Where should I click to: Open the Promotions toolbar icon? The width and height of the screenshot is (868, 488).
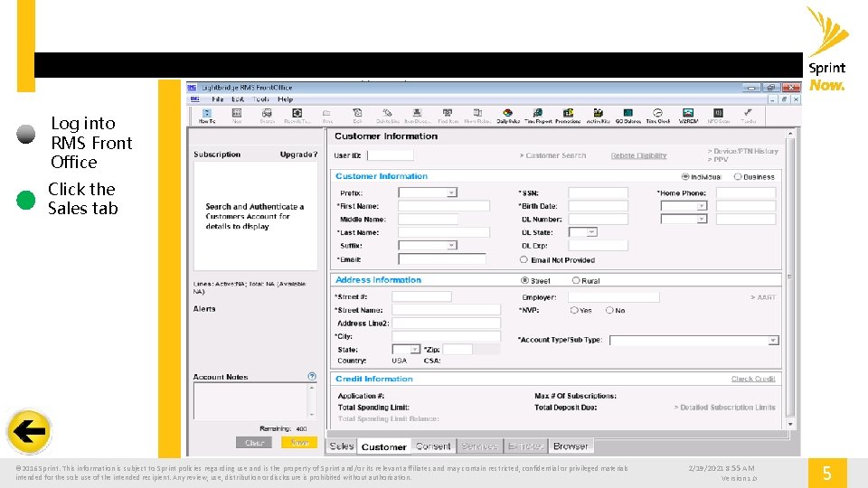[568, 116]
